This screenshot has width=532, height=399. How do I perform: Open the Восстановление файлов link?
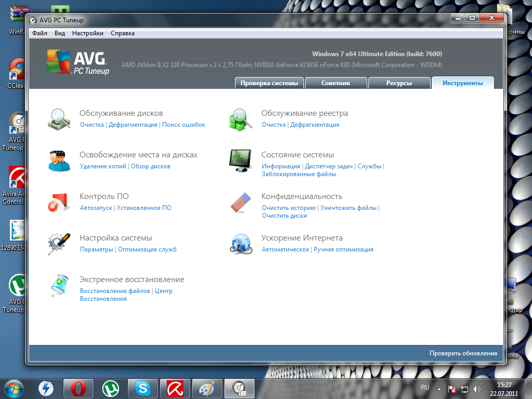(x=115, y=291)
